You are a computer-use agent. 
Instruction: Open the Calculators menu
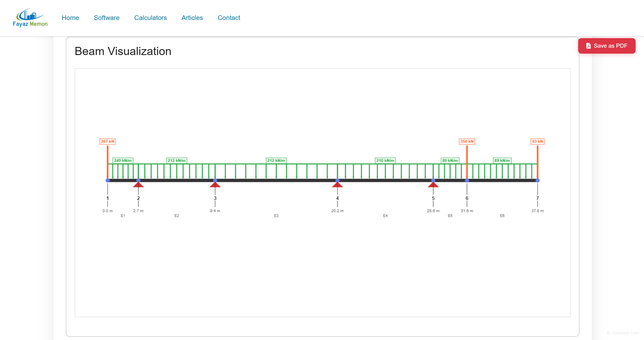tap(150, 18)
